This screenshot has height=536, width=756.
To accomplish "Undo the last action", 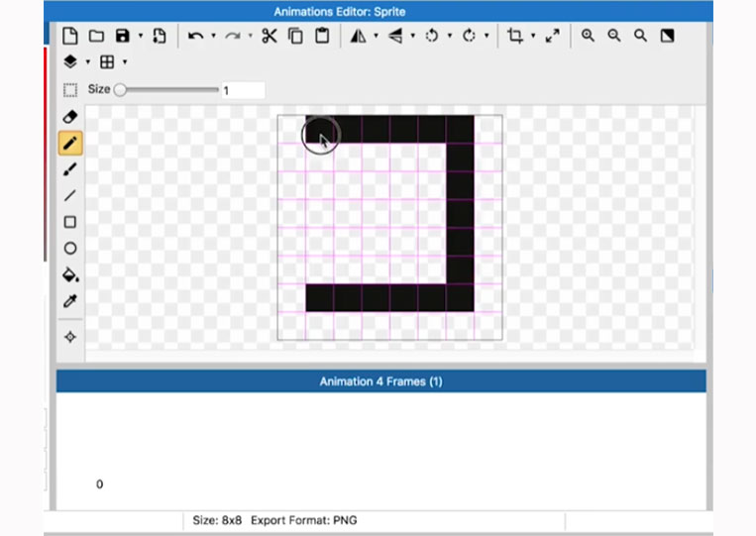I will (x=195, y=36).
